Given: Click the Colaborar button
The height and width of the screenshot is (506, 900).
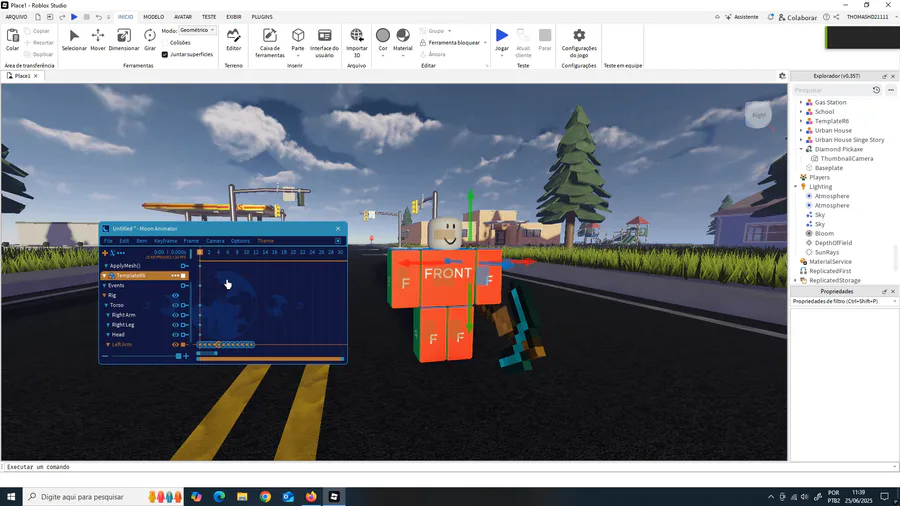Looking at the screenshot, I should click(x=798, y=17).
